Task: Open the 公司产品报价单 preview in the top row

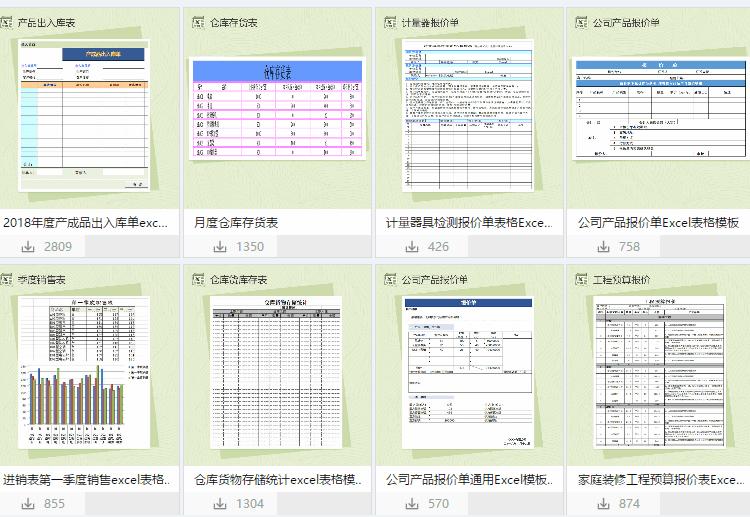Action: 661,109
